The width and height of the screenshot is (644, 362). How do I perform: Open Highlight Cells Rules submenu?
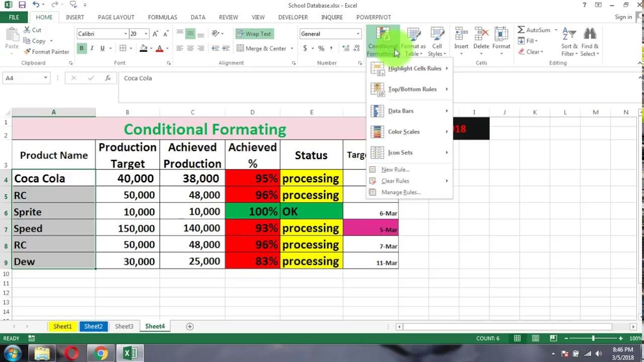pos(410,68)
